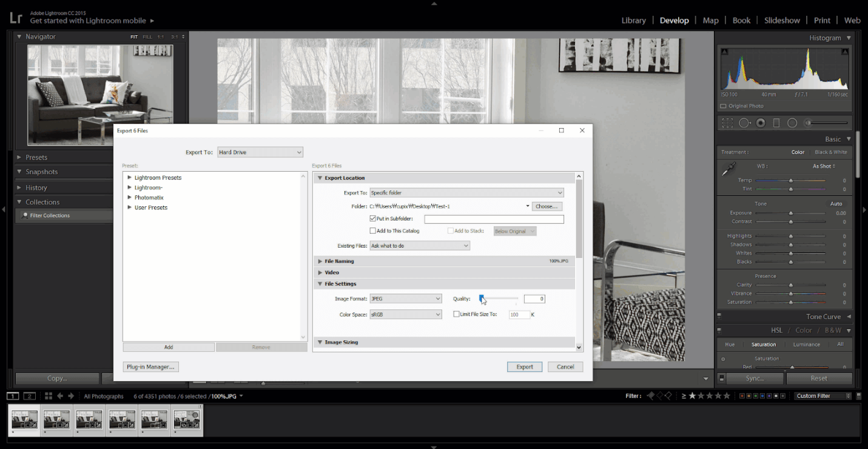Go forward using filmstrip right arrow
This screenshot has width=868, height=449.
coord(71,396)
